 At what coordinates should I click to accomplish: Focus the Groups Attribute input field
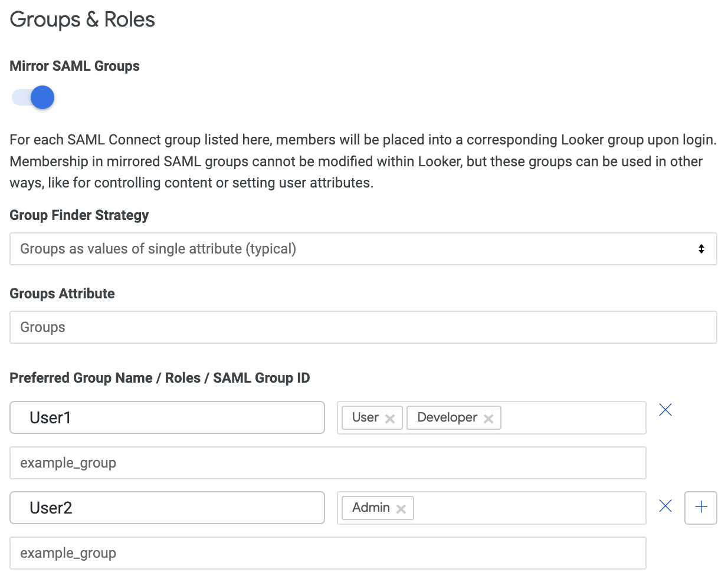pyautogui.click(x=363, y=327)
